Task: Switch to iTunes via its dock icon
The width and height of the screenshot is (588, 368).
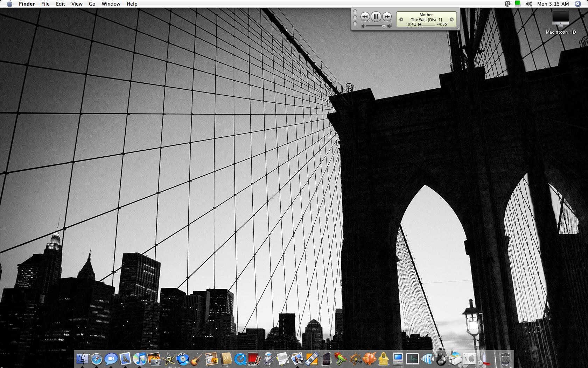Action: 140,359
